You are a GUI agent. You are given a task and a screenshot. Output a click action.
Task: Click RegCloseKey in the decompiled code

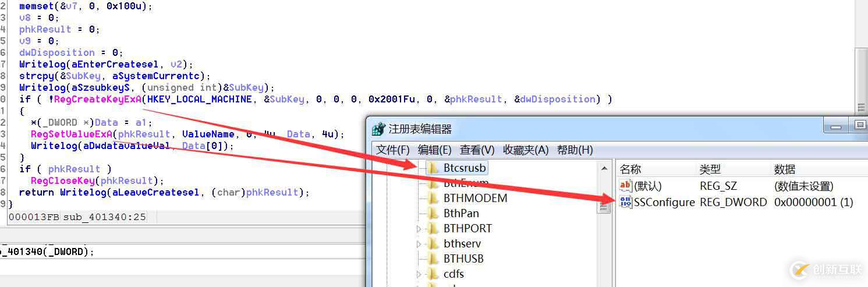[63, 180]
